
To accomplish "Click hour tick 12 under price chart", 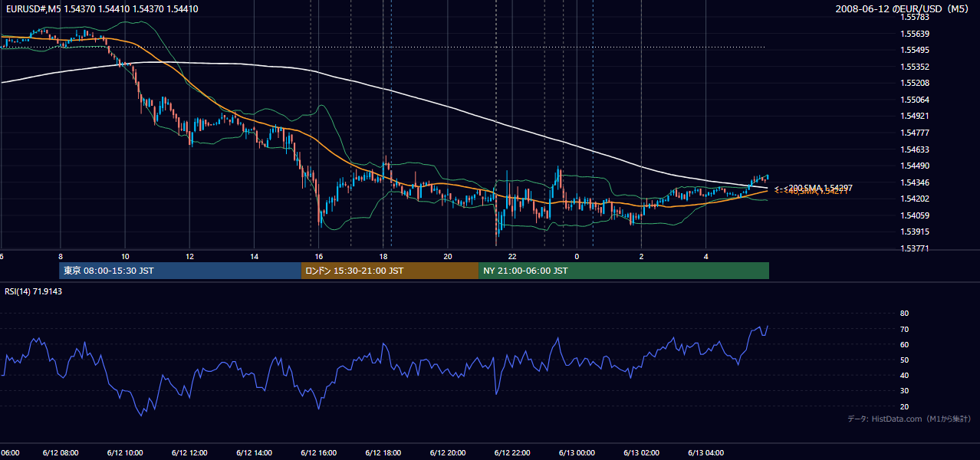I will (189, 256).
